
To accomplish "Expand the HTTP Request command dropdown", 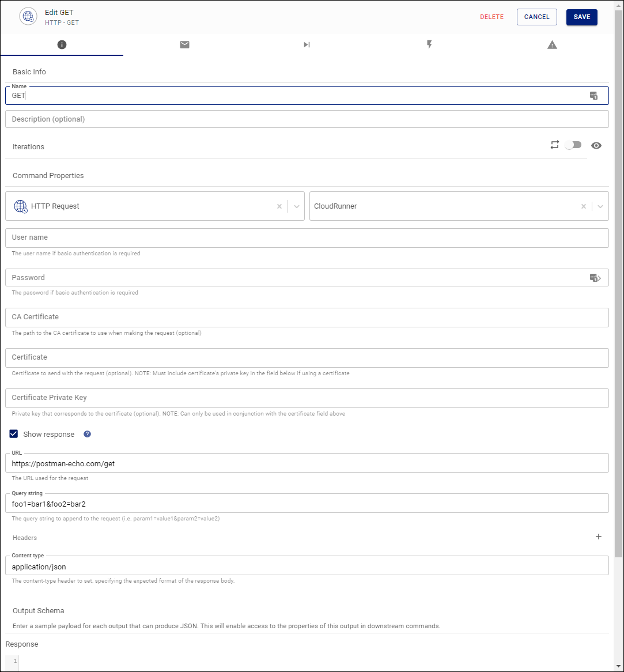I will (x=296, y=206).
